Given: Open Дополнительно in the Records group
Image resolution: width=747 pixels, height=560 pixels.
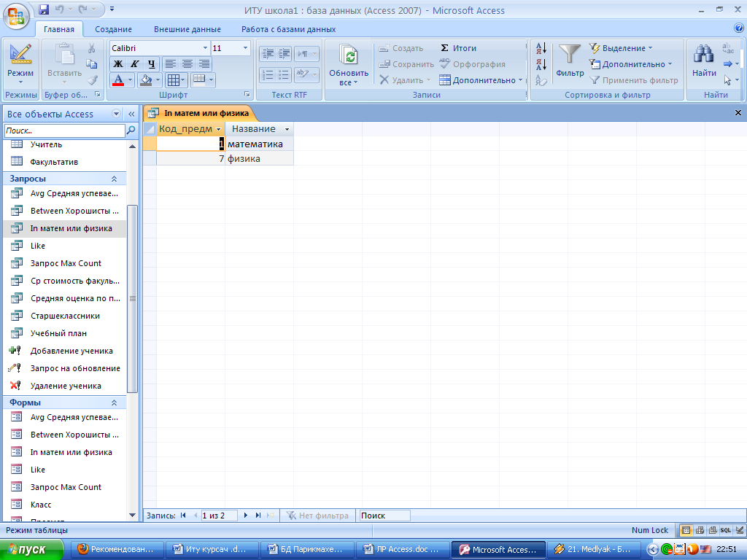Looking at the screenshot, I should point(481,80).
